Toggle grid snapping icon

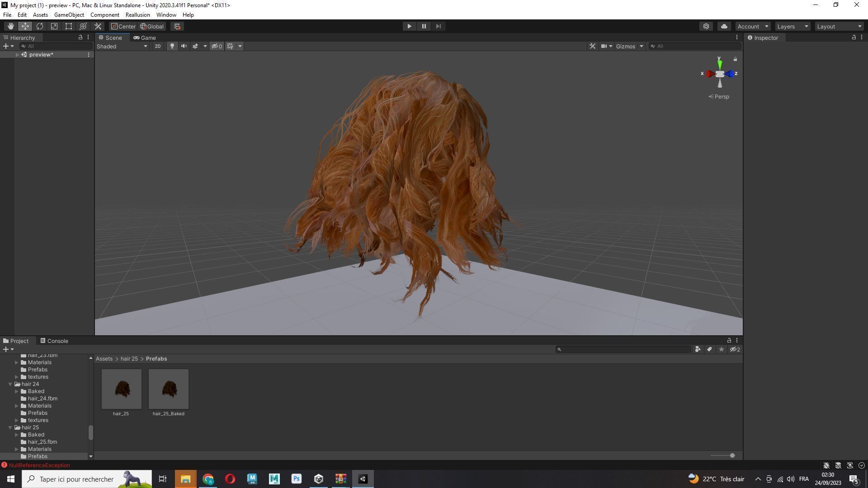click(177, 26)
